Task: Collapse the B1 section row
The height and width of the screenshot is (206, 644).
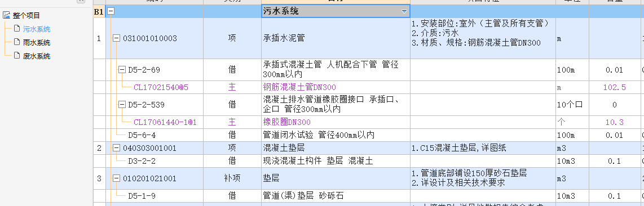Action: coord(111,11)
